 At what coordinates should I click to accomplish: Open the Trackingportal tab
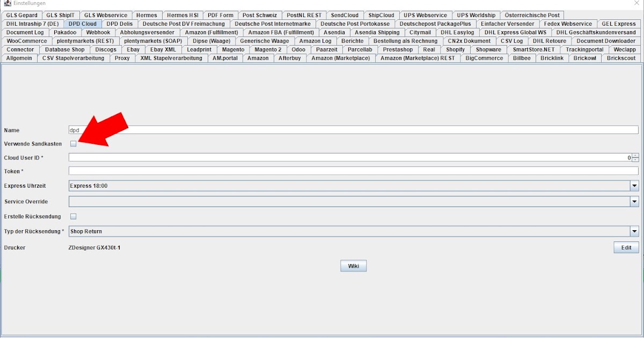point(584,49)
